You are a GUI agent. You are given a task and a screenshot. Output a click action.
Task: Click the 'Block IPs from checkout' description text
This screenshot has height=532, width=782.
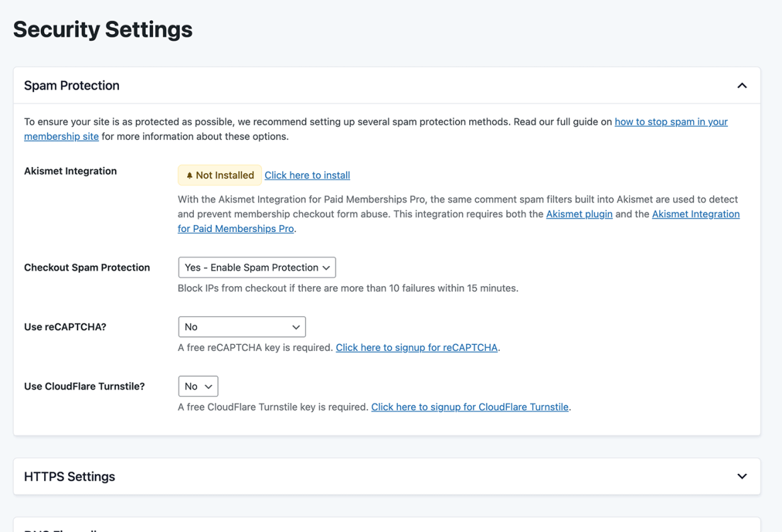[x=348, y=288]
